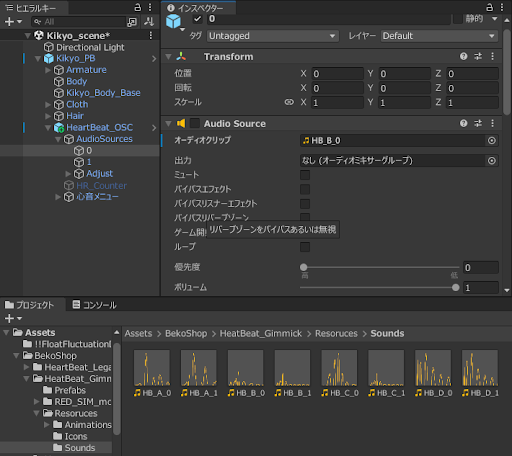This screenshot has width=512, height=456.
Task: Go to BekoShop in breadcrumb path
Action: coord(186,333)
